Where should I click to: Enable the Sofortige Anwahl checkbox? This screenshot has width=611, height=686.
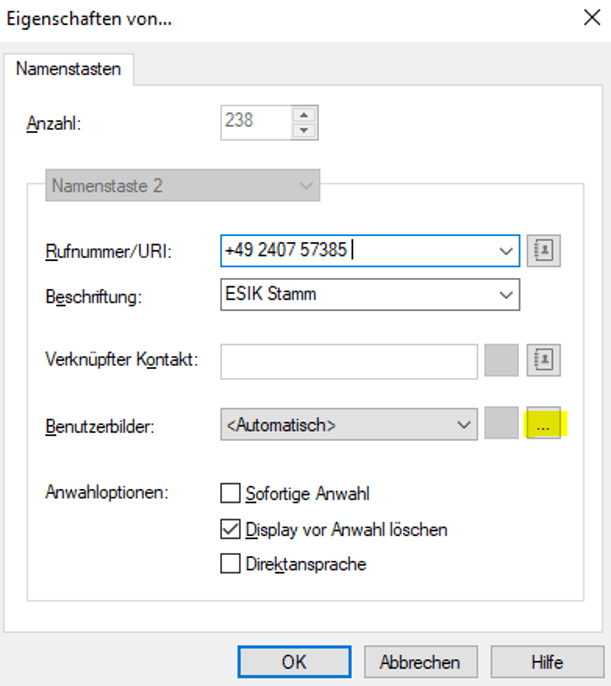tap(230, 493)
